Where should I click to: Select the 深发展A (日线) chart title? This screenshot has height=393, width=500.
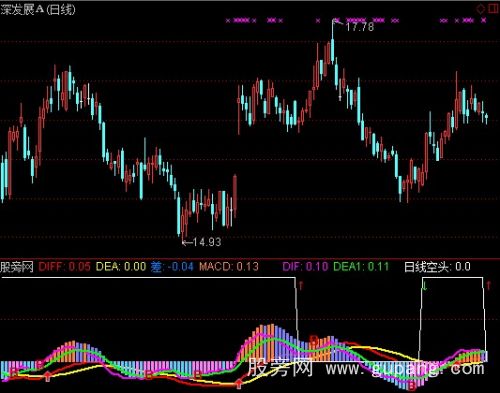click(38, 9)
